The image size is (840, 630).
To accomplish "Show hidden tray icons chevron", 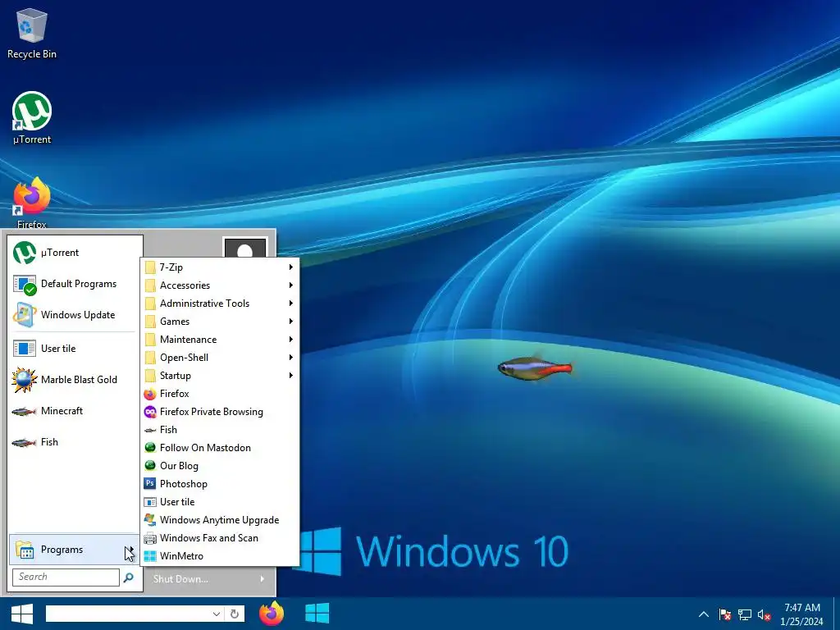I will tap(704, 614).
